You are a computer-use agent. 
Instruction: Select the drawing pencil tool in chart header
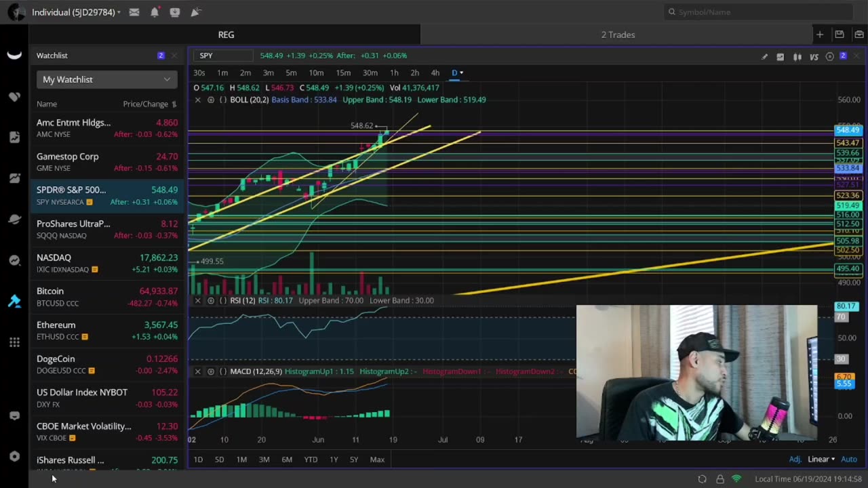(764, 57)
